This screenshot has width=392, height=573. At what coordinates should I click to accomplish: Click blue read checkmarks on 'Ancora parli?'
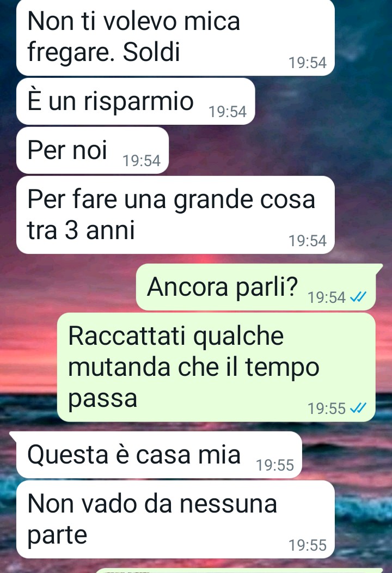coord(358,297)
